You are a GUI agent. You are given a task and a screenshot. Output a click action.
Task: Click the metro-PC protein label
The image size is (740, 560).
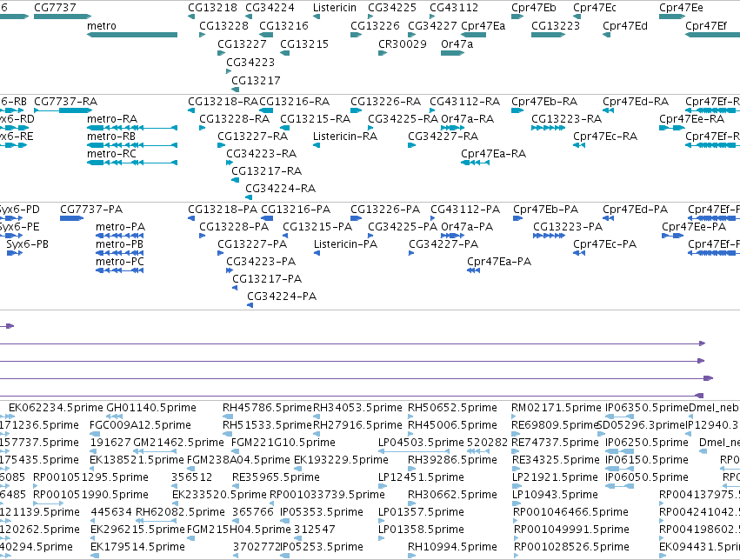click(x=120, y=262)
